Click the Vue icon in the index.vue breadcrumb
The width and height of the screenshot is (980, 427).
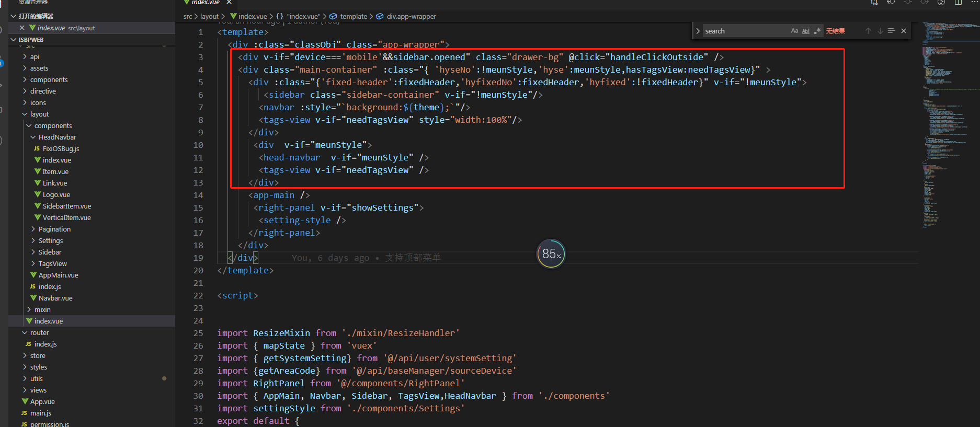click(233, 16)
